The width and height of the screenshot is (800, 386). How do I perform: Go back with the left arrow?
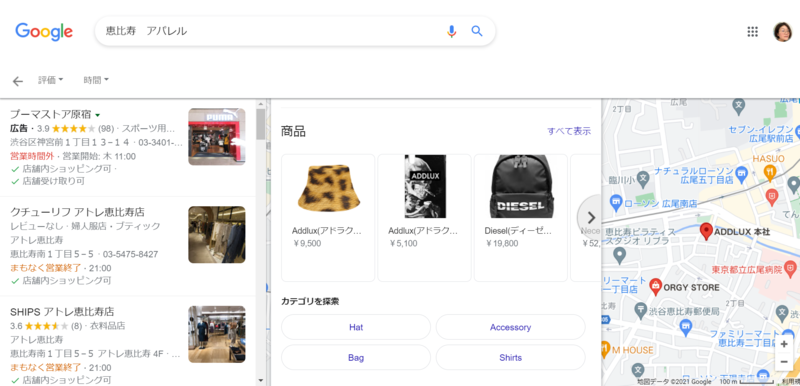(x=18, y=81)
